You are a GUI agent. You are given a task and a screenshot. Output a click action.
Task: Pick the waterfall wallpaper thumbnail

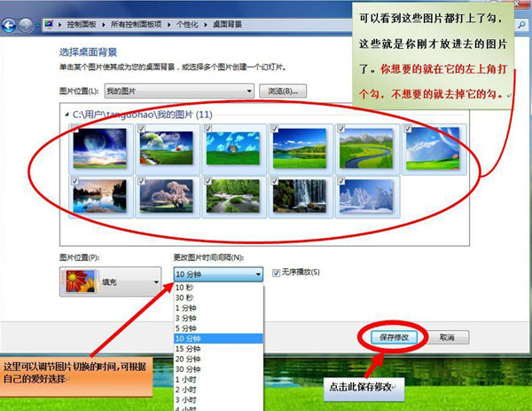299,197
